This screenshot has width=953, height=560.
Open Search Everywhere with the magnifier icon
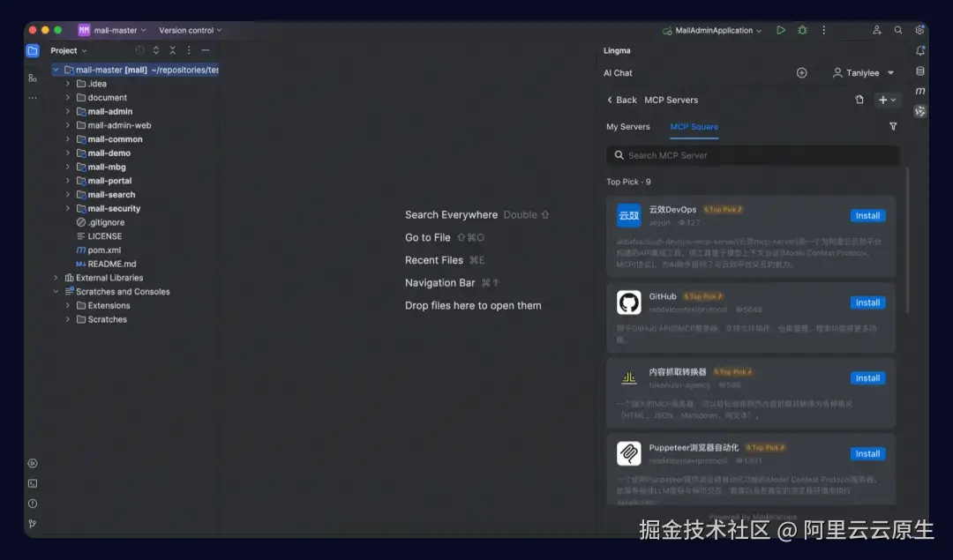click(x=898, y=29)
